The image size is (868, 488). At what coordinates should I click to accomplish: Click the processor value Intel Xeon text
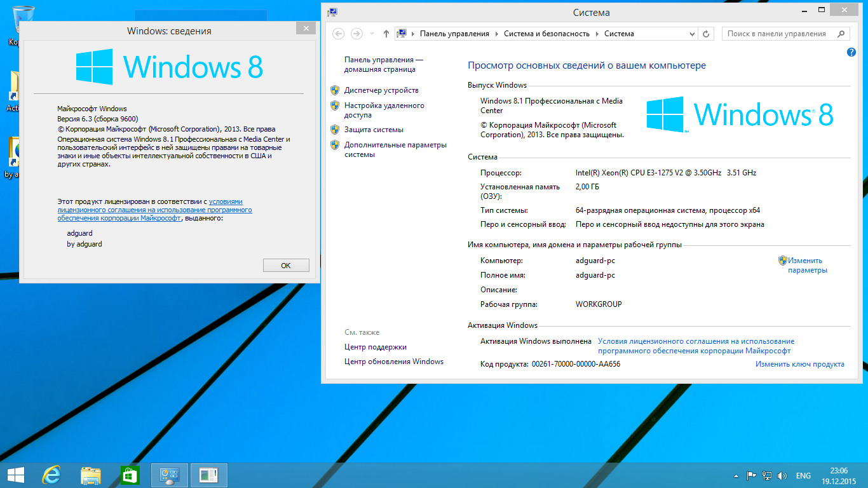(666, 173)
